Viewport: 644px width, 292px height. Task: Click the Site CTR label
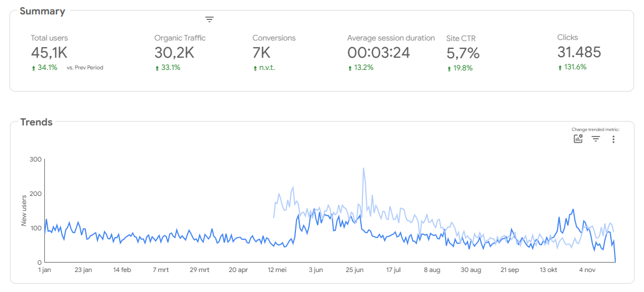461,38
